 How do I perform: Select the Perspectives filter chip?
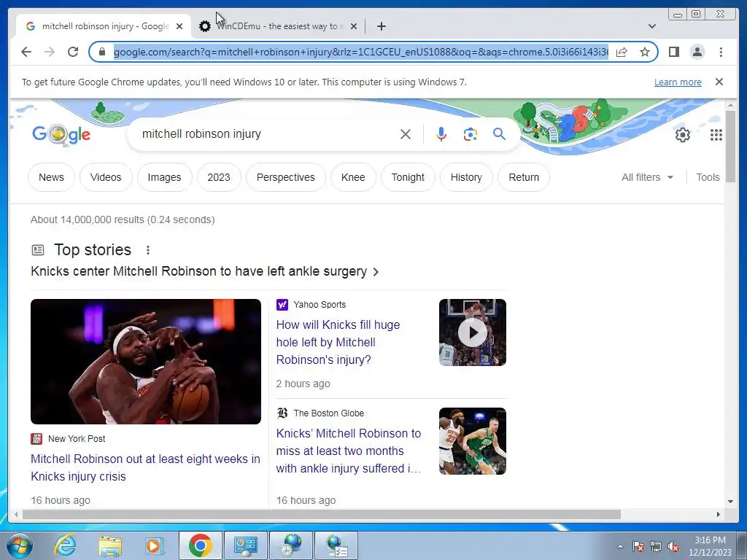tap(286, 177)
